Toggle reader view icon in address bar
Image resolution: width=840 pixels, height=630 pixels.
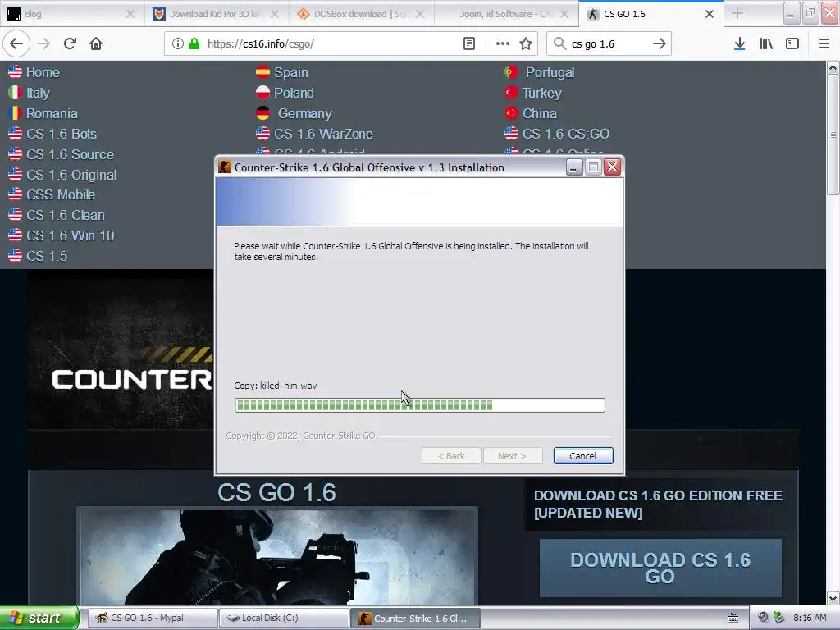click(x=469, y=44)
